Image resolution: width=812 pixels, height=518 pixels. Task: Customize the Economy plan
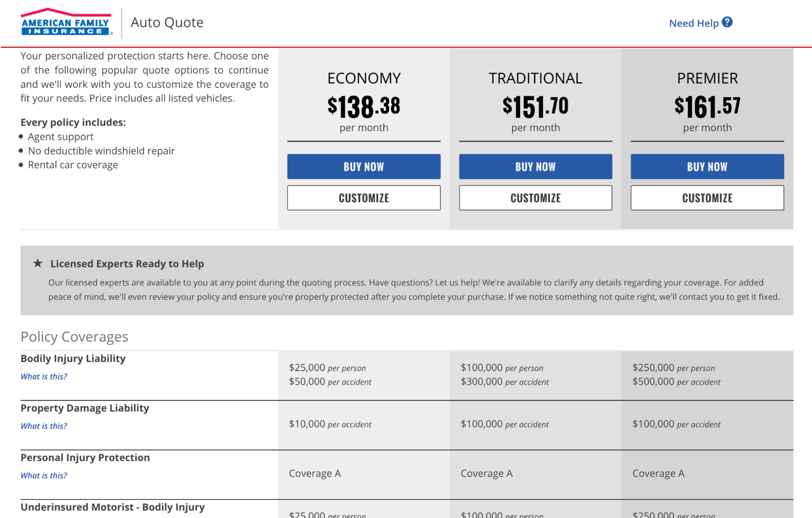(x=364, y=198)
